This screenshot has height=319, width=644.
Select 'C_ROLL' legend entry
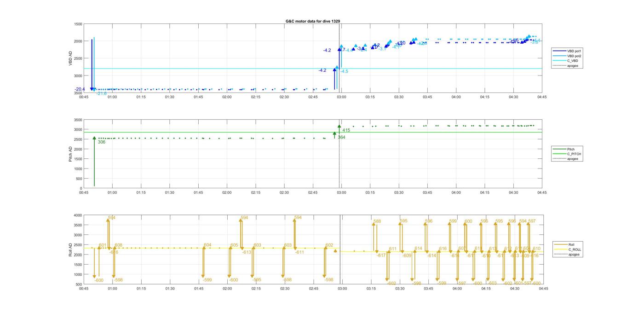(575, 249)
